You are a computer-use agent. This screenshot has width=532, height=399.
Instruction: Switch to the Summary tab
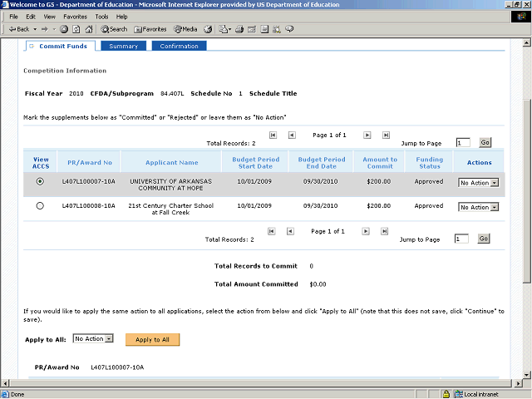pyautogui.click(x=123, y=47)
